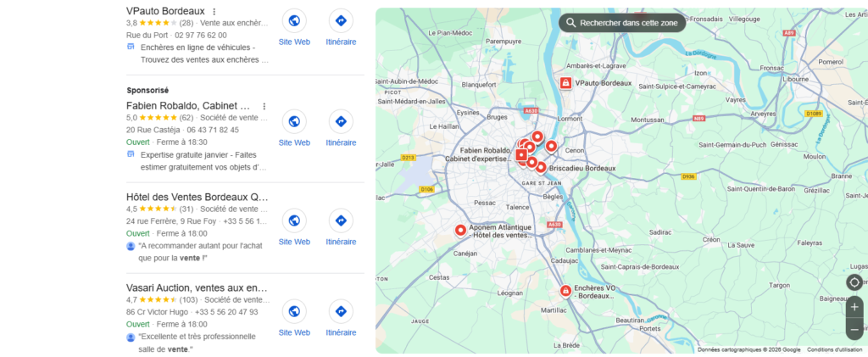
Task: Get directions to VPauto Bordeaux
Action: (x=341, y=21)
